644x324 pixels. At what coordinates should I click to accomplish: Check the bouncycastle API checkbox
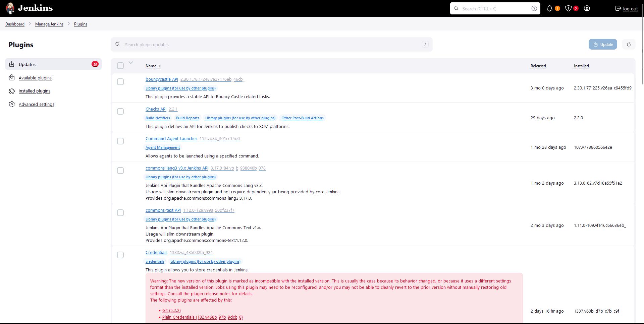click(120, 82)
